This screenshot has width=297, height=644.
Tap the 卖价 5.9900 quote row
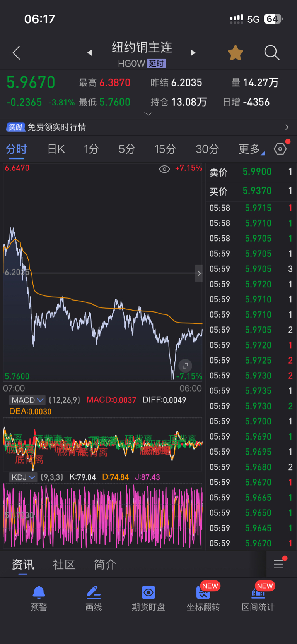pyautogui.click(x=251, y=172)
